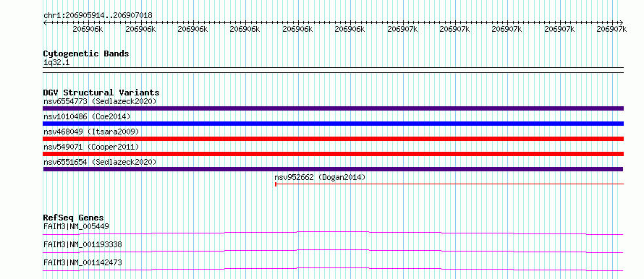Click the dark purple bar of nsv6551654
The width and height of the screenshot is (644, 279).
point(333,169)
